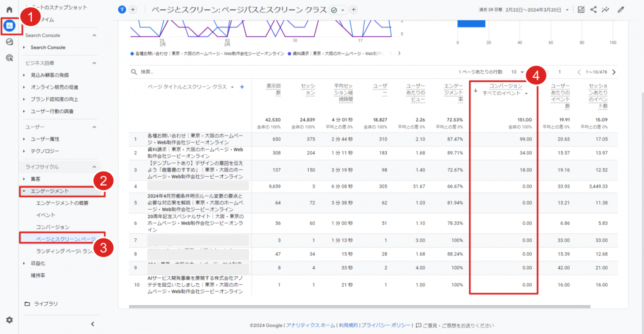
Task: Open the Explore icon in left rail
Action: [x=9, y=42]
